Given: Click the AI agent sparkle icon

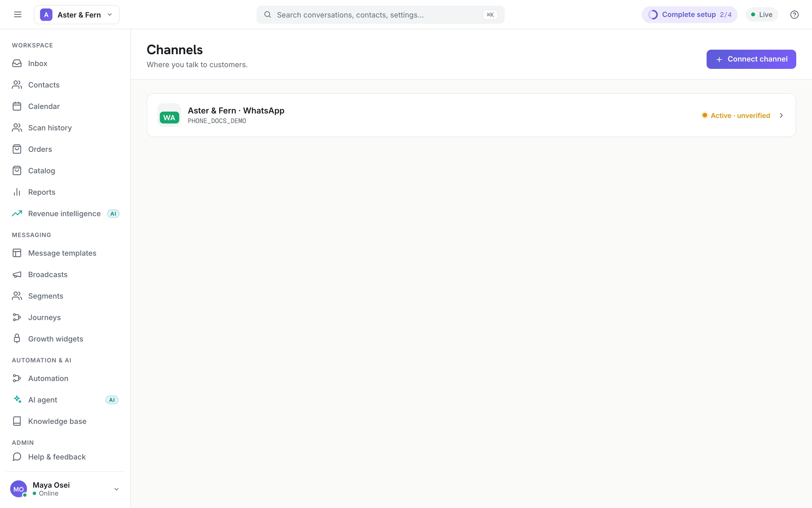Looking at the screenshot, I should tap(17, 399).
